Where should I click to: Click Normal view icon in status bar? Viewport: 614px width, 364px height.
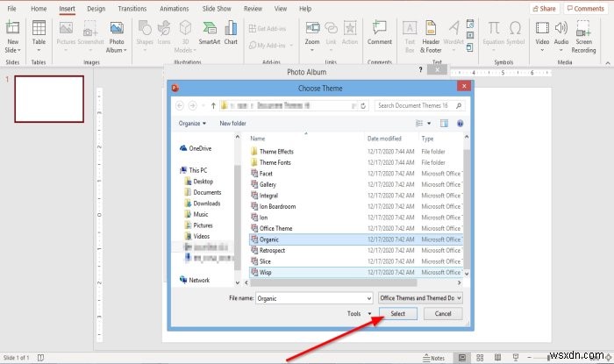(462, 358)
